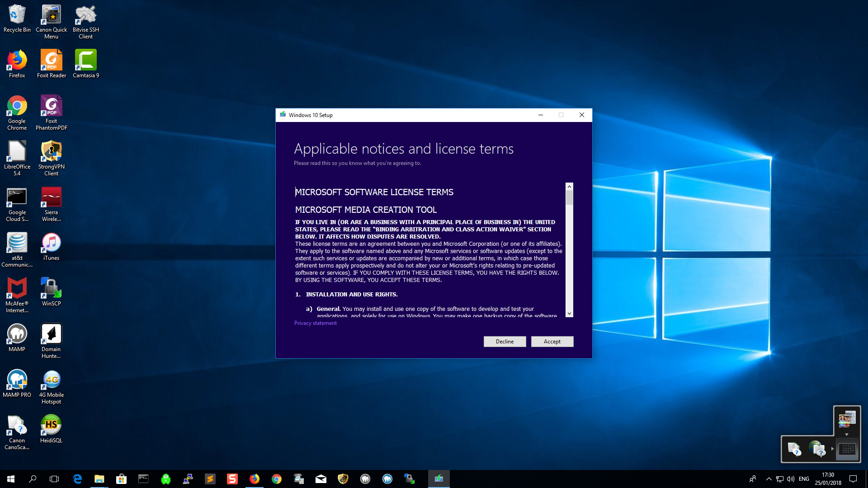Click Accept button in Windows 10 Setup
868x488 pixels.
pyautogui.click(x=552, y=341)
